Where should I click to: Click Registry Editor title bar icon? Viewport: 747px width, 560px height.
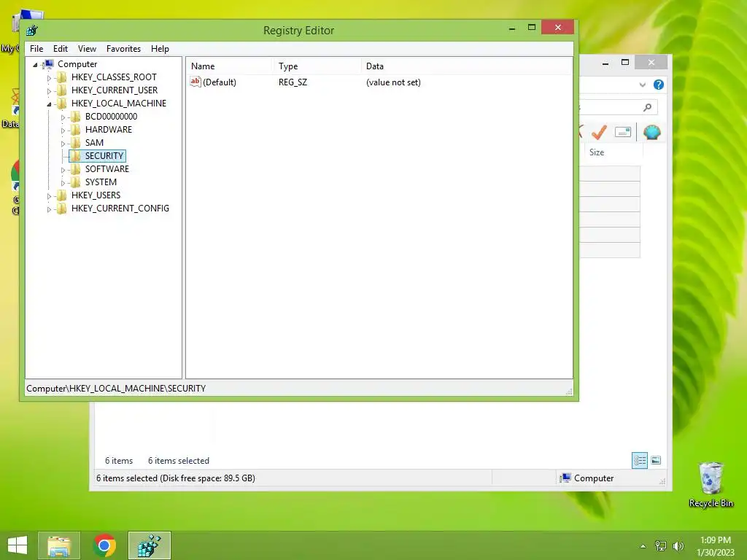(32, 31)
